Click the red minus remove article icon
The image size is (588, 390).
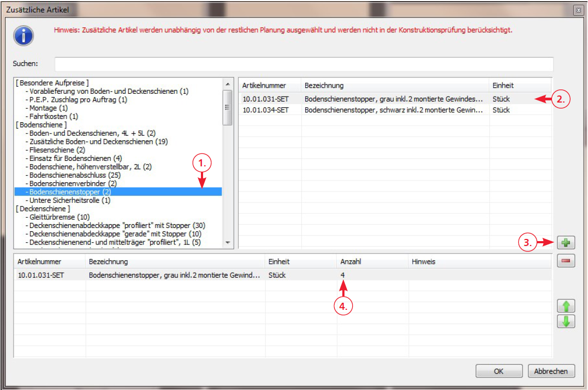tap(566, 262)
